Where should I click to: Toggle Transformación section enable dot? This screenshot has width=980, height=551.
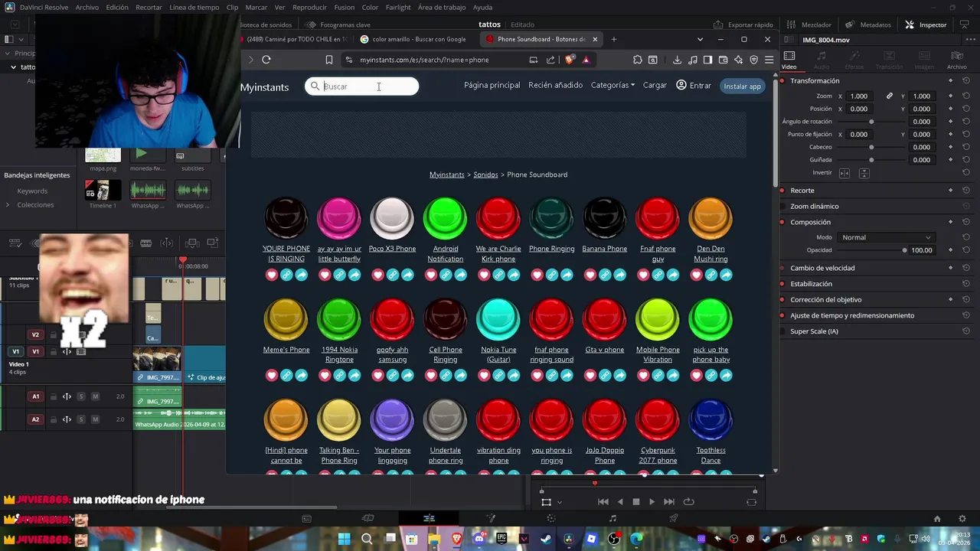782,81
